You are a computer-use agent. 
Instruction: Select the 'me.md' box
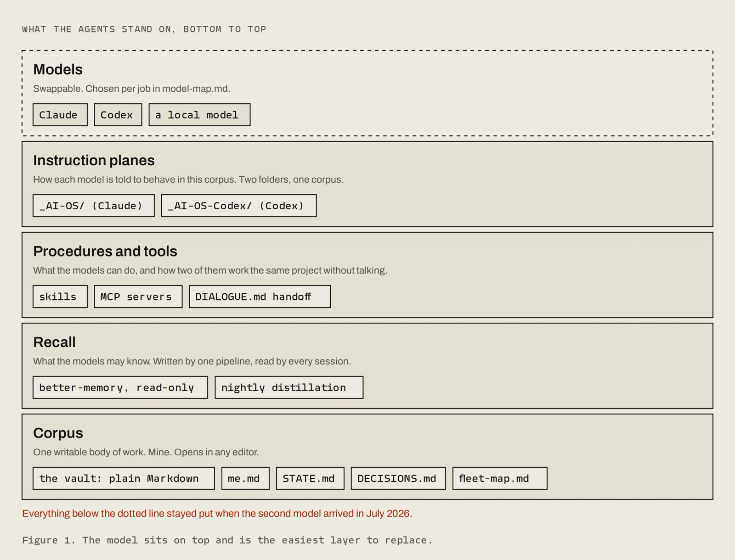tap(245, 478)
